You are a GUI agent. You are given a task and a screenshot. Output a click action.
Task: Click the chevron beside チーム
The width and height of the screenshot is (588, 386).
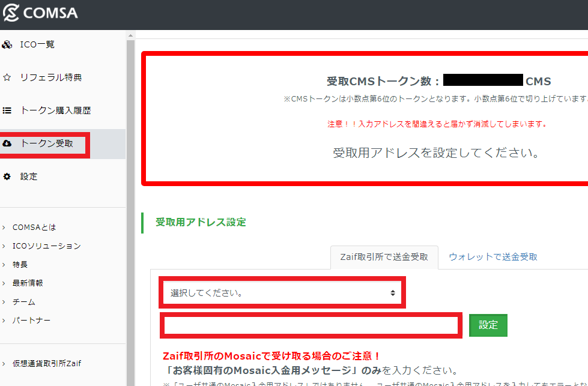point(4,302)
